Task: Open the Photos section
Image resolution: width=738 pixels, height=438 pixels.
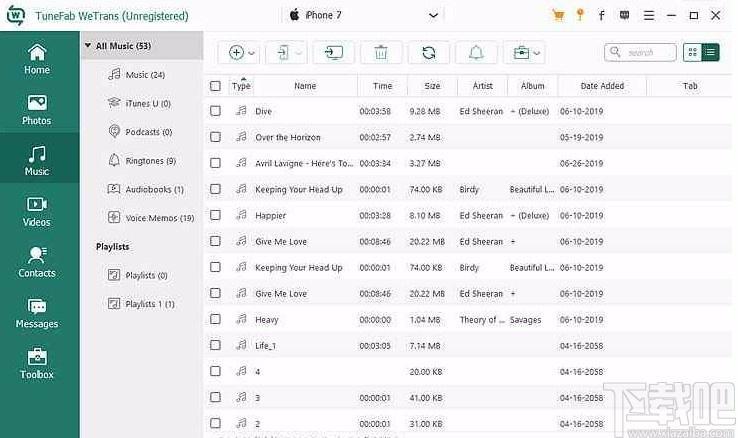Action: pyautogui.click(x=37, y=110)
